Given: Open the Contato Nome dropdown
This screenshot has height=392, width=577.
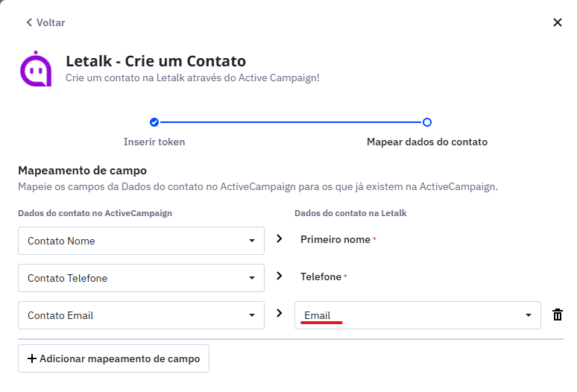Looking at the screenshot, I should (141, 241).
